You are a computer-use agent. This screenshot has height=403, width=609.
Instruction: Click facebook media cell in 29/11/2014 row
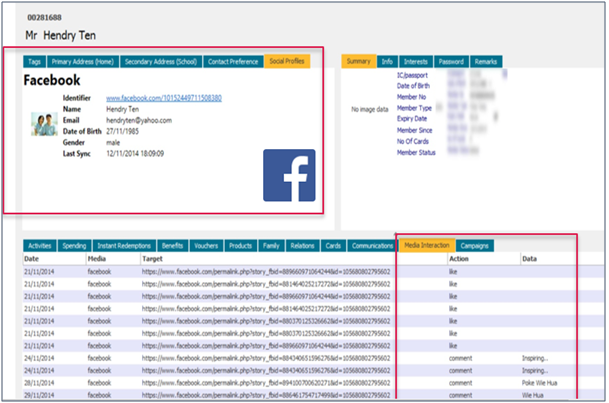pos(99,395)
